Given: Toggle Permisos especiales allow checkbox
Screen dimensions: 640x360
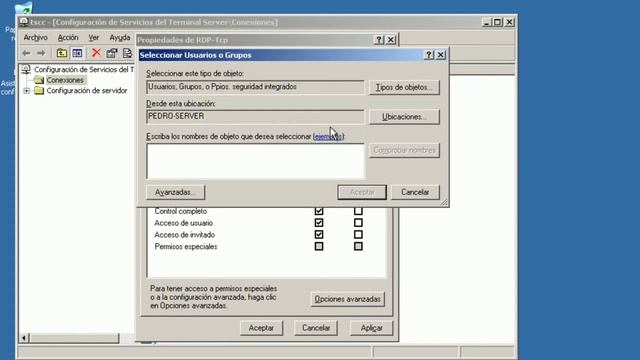Looking at the screenshot, I should 319,247.
